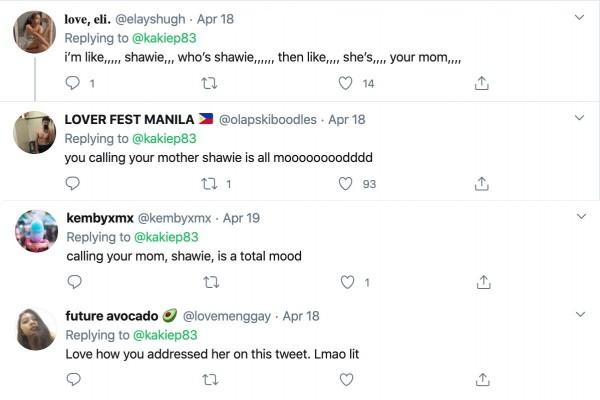The height and width of the screenshot is (400, 600).
Task: Open future avocado's avatar
Action: (x=35, y=328)
